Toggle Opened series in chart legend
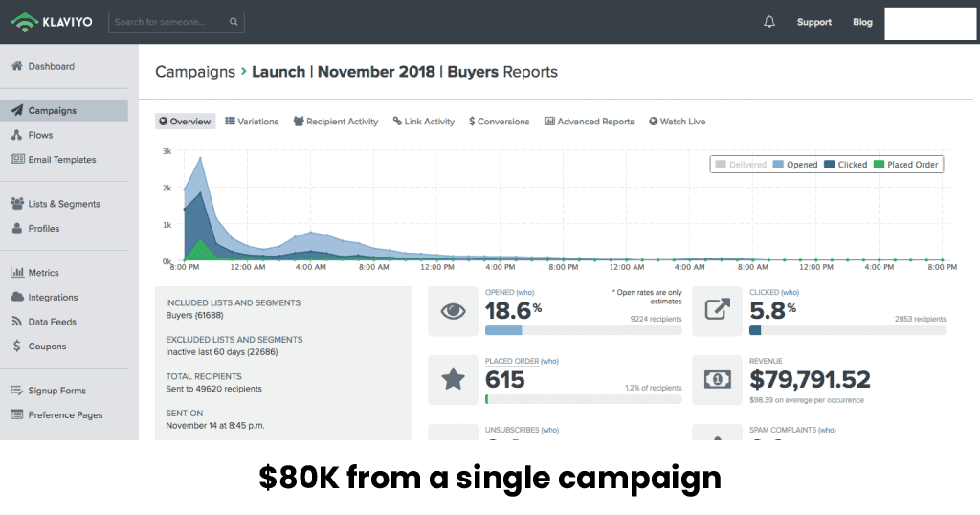This screenshot has height=515, width=980. tap(795, 165)
